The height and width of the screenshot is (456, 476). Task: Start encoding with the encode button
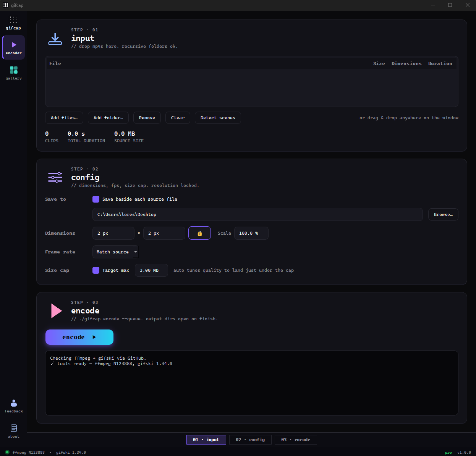79,337
